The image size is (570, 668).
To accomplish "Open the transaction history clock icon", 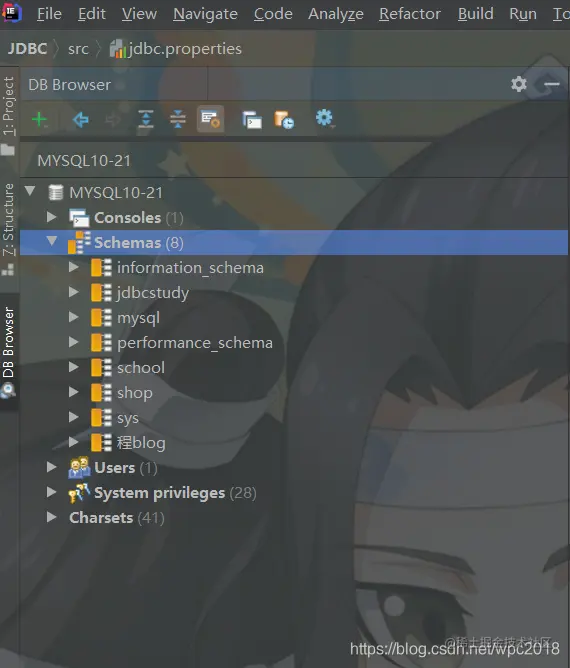I will pos(284,120).
